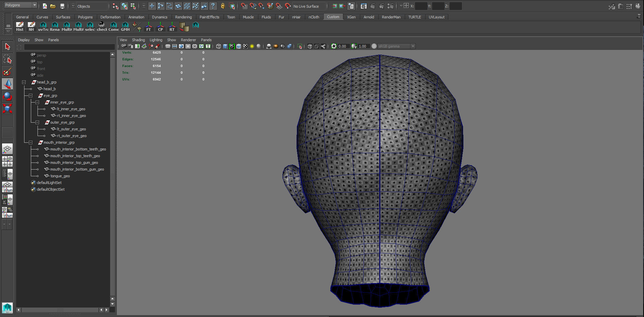Enable snap to curves magnet icon
644x317 pixels.
pos(253,6)
